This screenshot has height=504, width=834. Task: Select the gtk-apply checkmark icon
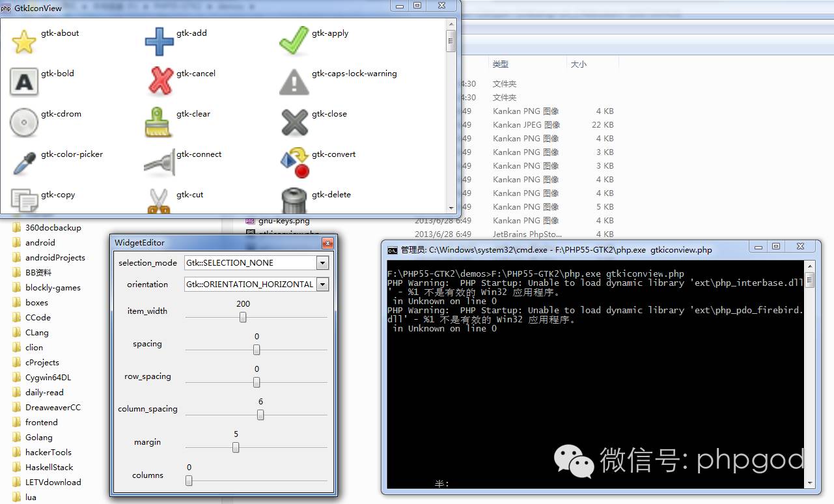click(294, 41)
